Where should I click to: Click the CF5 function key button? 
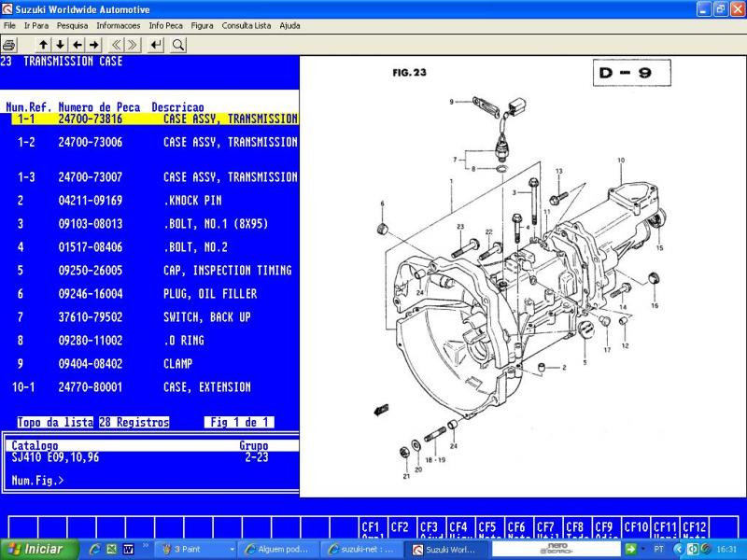[x=490, y=527]
